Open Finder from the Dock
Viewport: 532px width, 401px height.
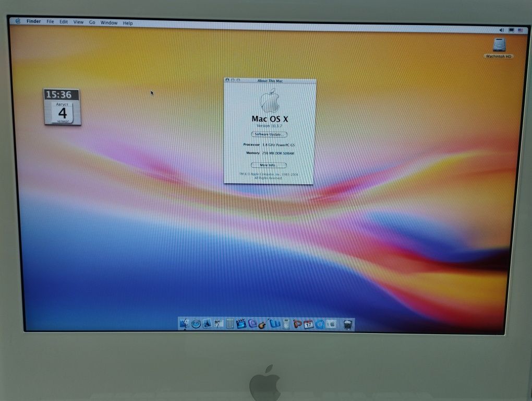184,324
